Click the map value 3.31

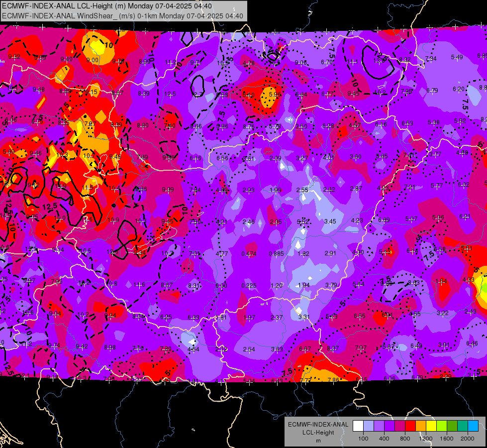pos(304,317)
